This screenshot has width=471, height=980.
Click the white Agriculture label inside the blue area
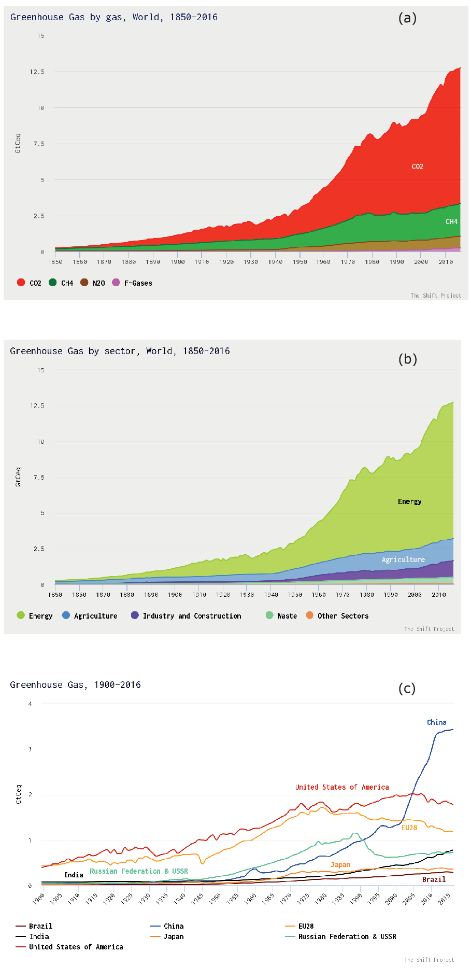(x=403, y=559)
